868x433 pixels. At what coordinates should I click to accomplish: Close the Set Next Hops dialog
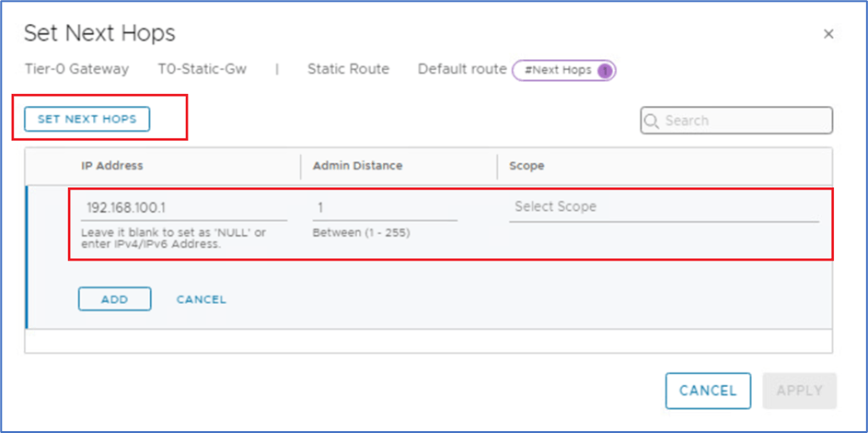tap(828, 34)
